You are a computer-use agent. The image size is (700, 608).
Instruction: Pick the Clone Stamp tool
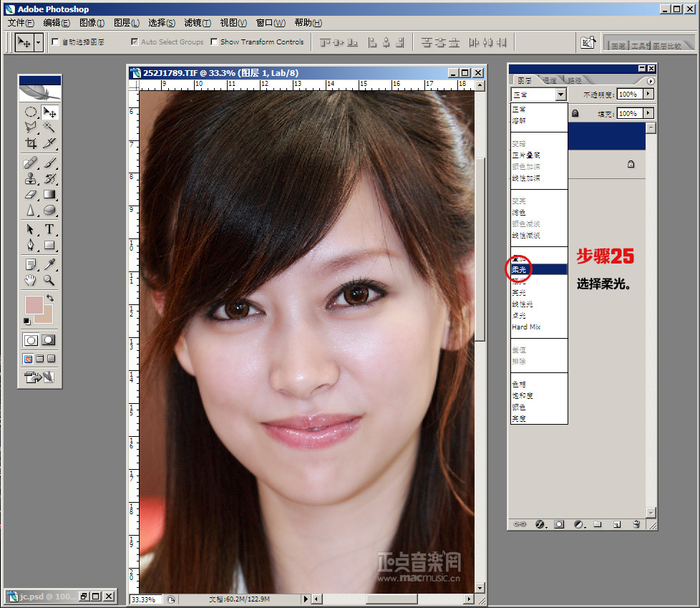coord(31,178)
